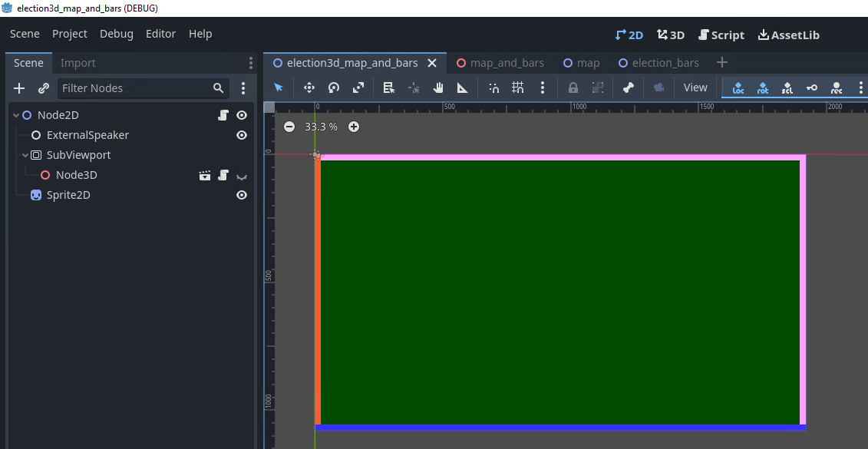868x449 pixels.
Task: Toggle the rec auto-key button
Action: point(837,87)
